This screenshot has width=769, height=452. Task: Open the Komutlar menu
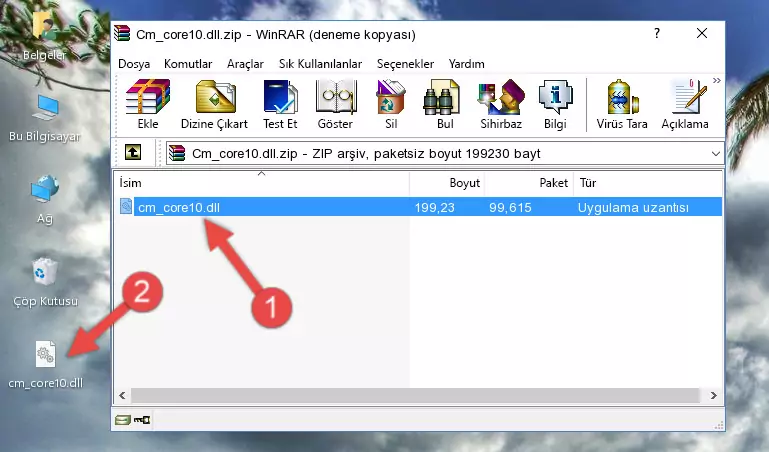click(188, 64)
